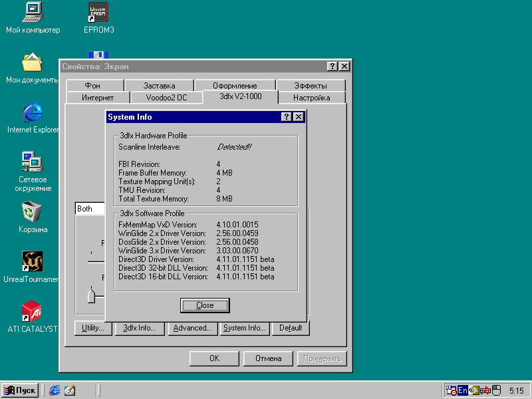Click the FBI Revision: label
This screenshot has height=399, width=532.
(x=139, y=164)
